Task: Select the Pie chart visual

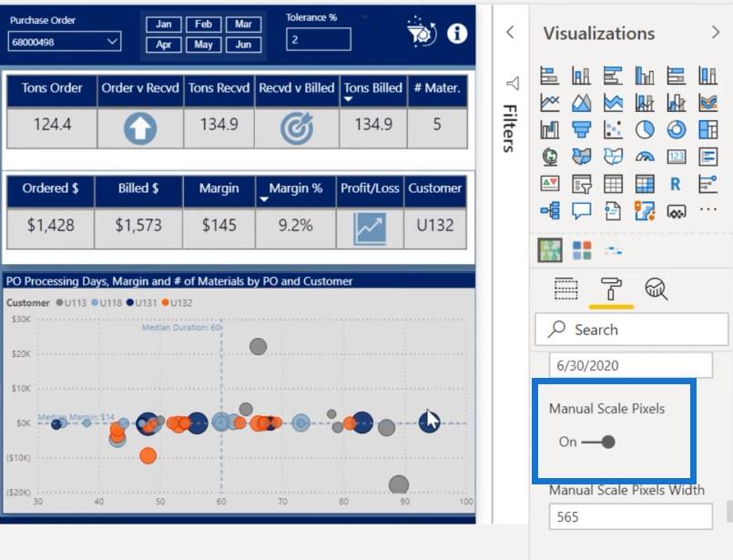Action: (x=645, y=129)
